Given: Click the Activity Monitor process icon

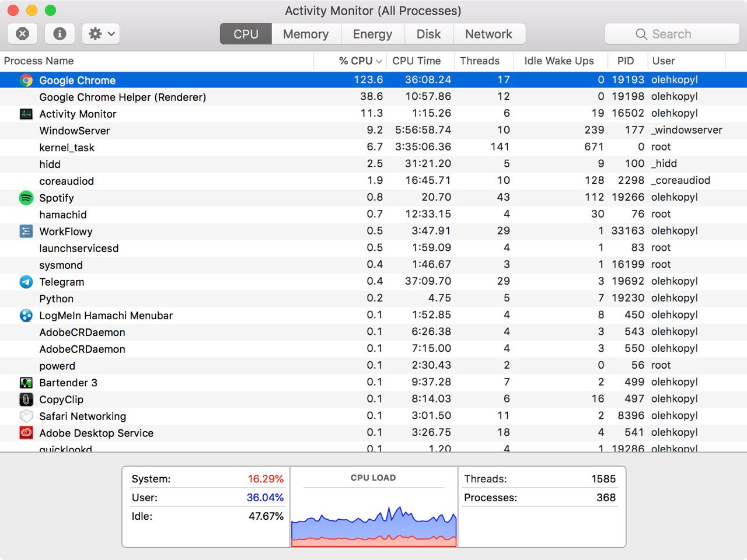Looking at the screenshot, I should coord(26,114).
